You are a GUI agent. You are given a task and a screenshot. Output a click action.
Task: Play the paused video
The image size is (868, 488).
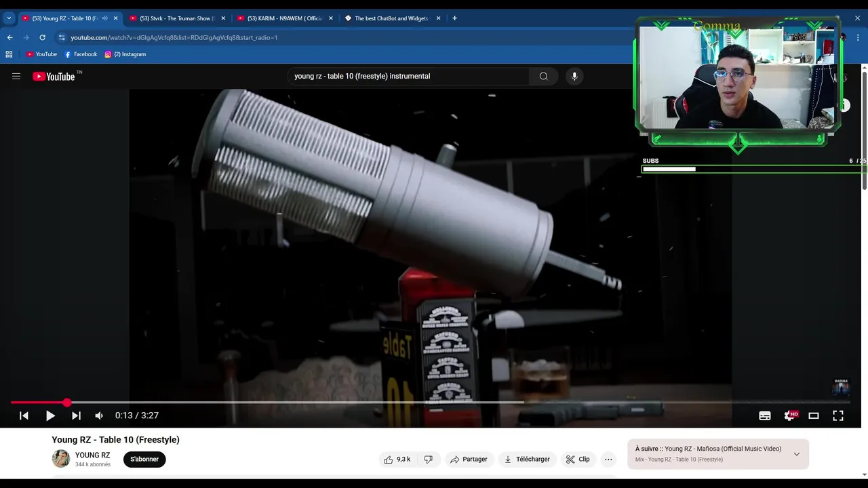[x=50, y=415]
